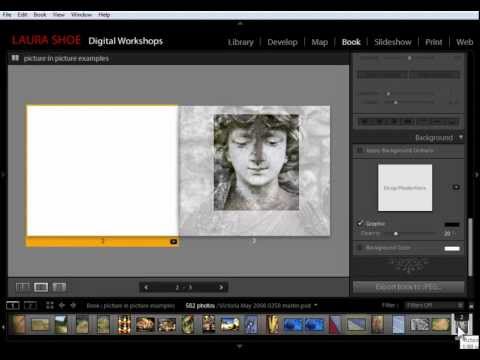Go back to the previous source

point(62,305)
